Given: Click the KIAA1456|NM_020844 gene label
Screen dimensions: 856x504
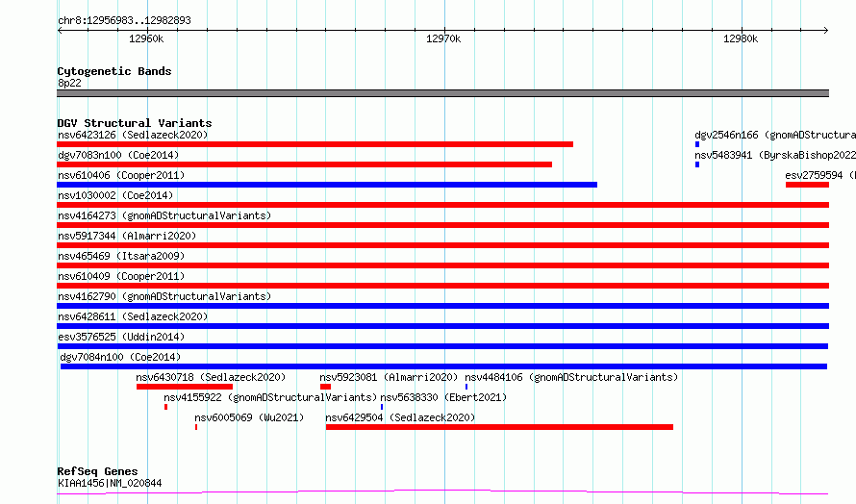Looking at the screenshot, I should (110, 483).
